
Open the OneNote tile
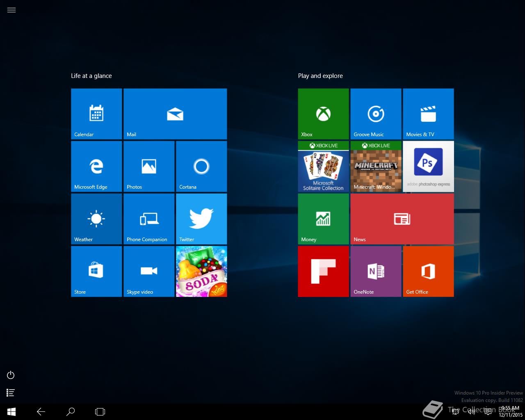[376, 272]
